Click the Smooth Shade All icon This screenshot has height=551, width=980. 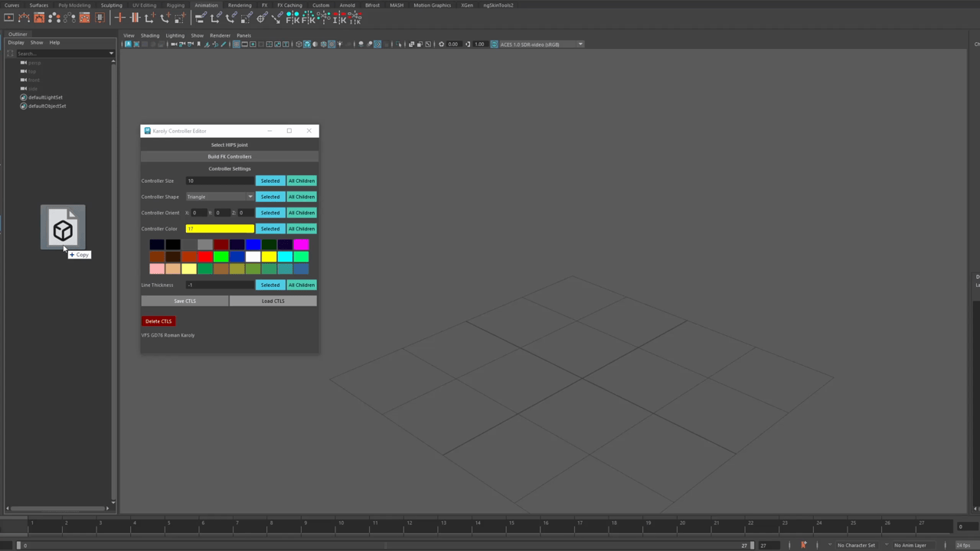point(307,44)
